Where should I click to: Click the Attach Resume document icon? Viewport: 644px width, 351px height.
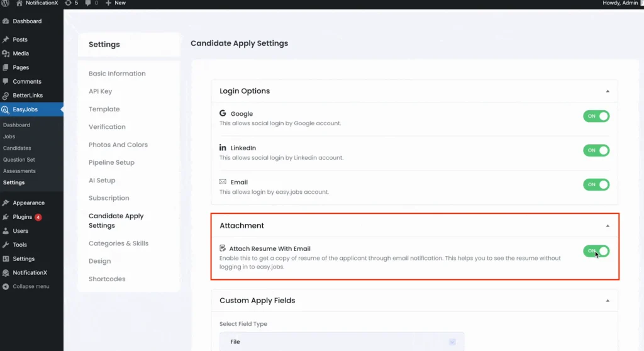coord(223,248)
